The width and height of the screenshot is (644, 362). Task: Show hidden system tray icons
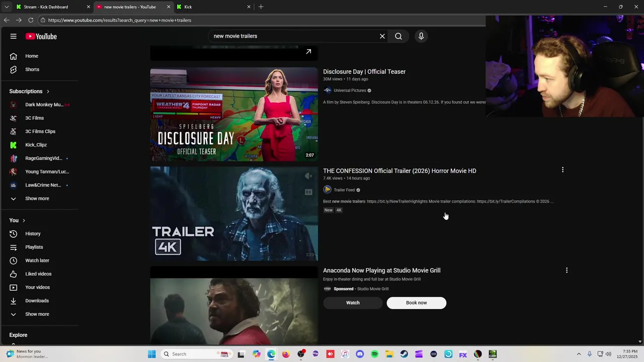tap(579, 354)
